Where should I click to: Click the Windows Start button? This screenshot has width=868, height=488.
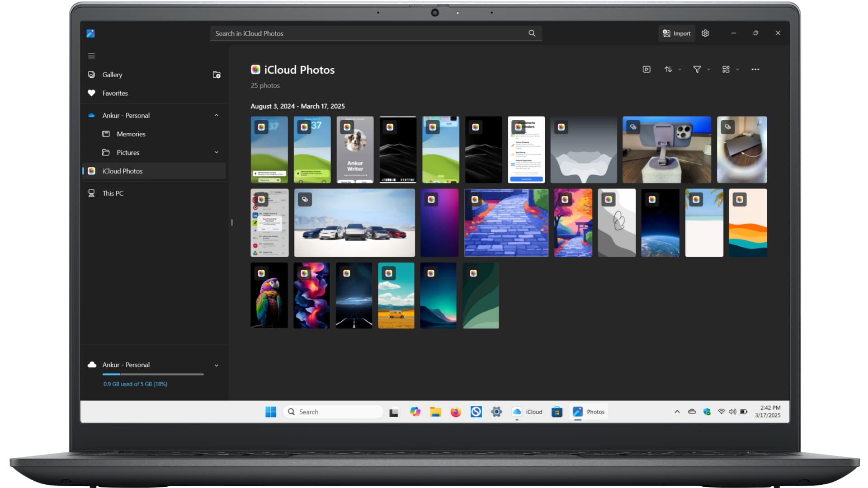[270, 412]
